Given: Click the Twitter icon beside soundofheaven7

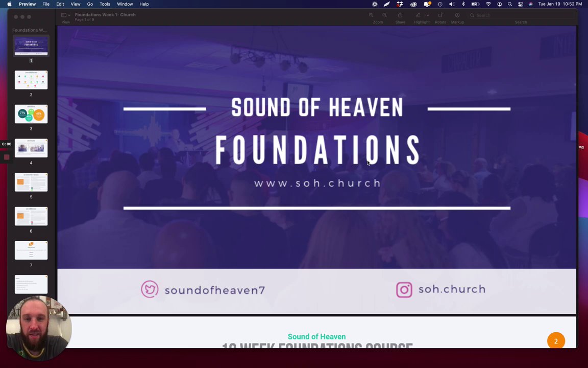Looking at the screenshot, I should [150, 289].
